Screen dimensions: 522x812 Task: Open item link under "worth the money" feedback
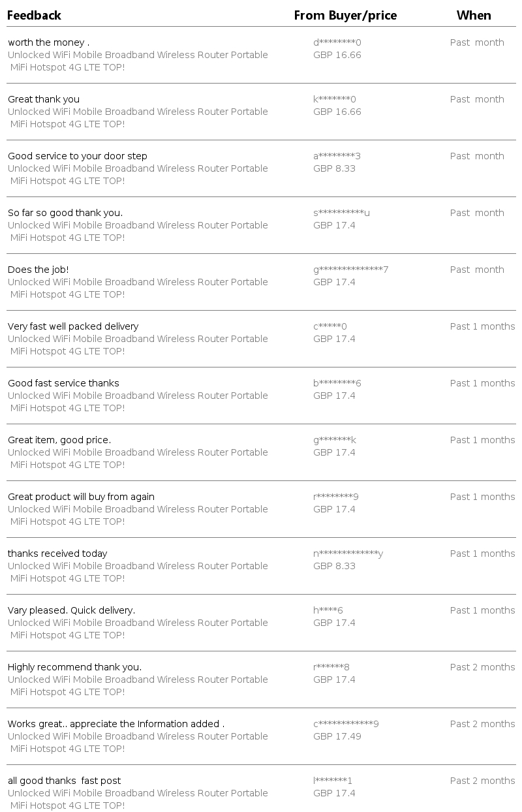(138, 55)
